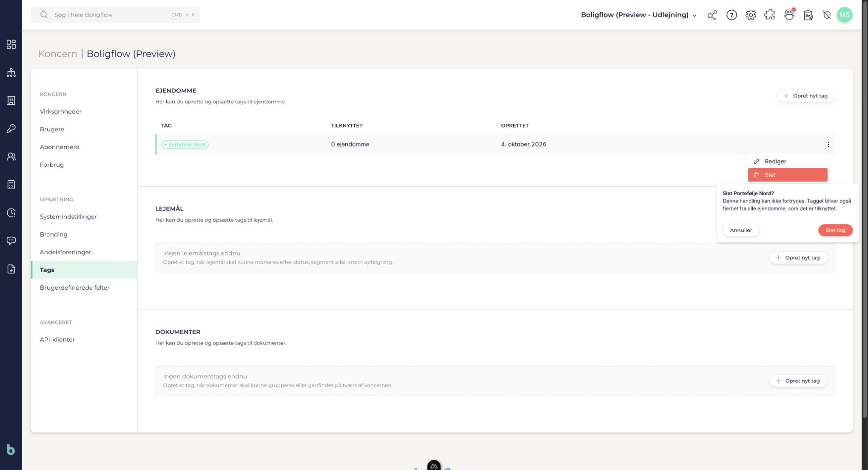Open the key icon in sidebar

11,128
